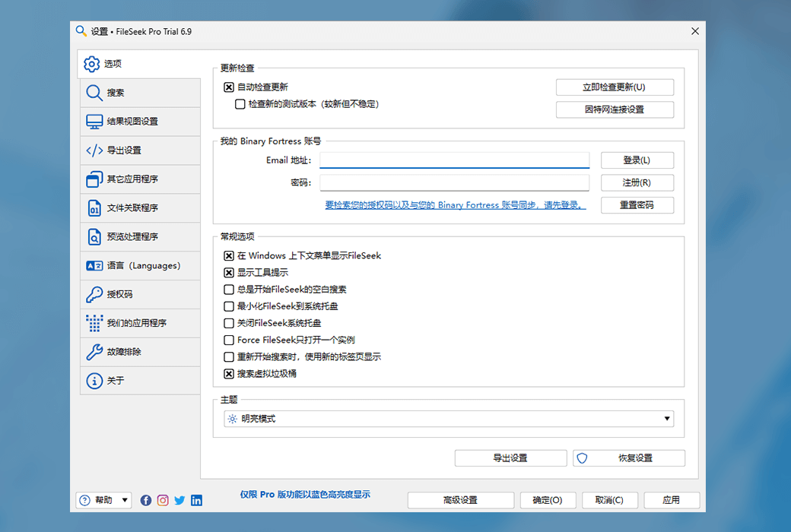
Task: Enable 检查新的测试版本 checkbox
Action: 240,104
